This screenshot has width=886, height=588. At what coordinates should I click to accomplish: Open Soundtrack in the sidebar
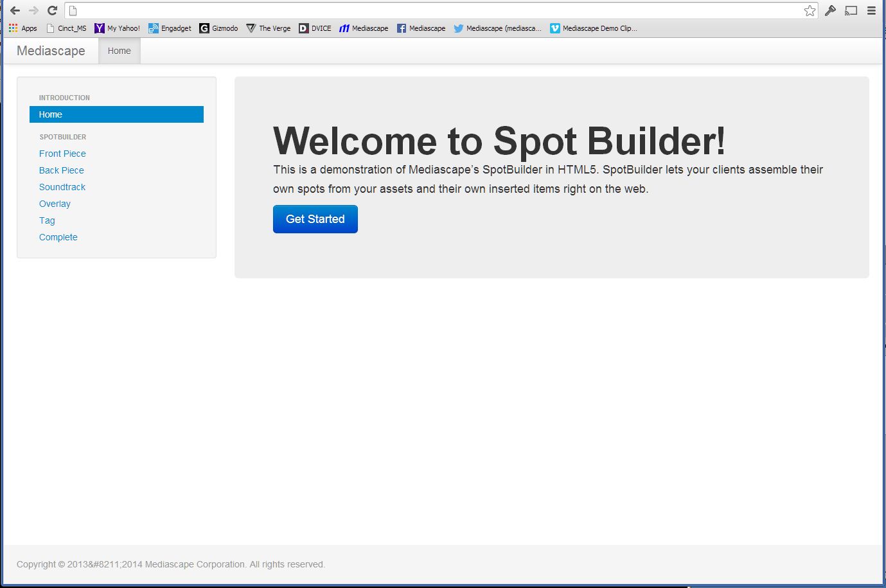click(x=62, y=187)
